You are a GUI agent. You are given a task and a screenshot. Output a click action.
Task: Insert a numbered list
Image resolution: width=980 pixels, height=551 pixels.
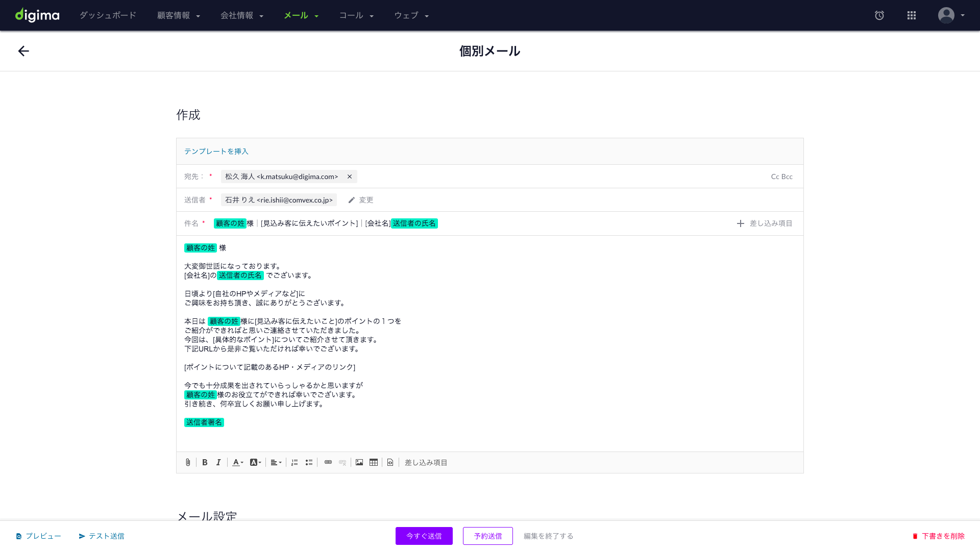point(295,462)
